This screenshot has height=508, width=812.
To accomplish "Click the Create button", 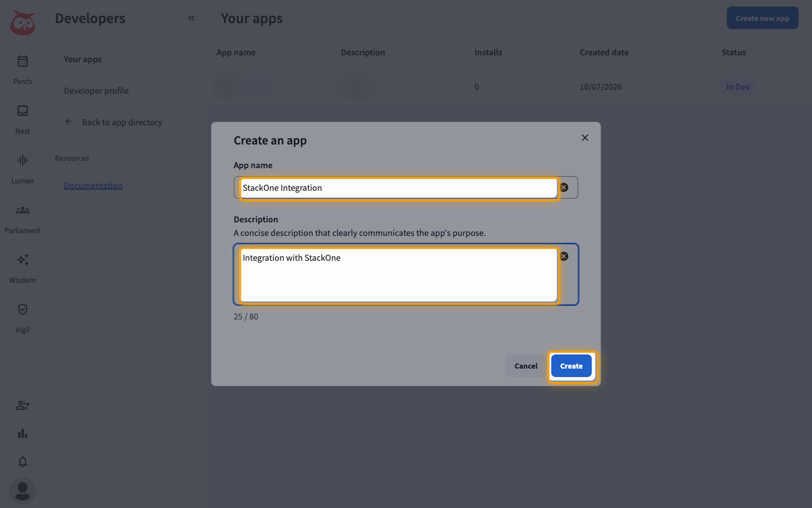I will point(571,366).
